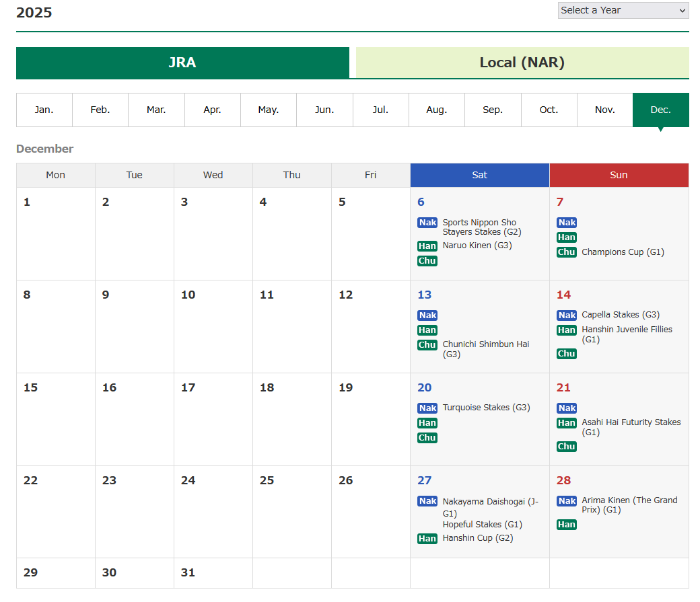Open Sports Nippon Sho Stayers Stakes (G2)
The image size is (700, 602).
482,227
